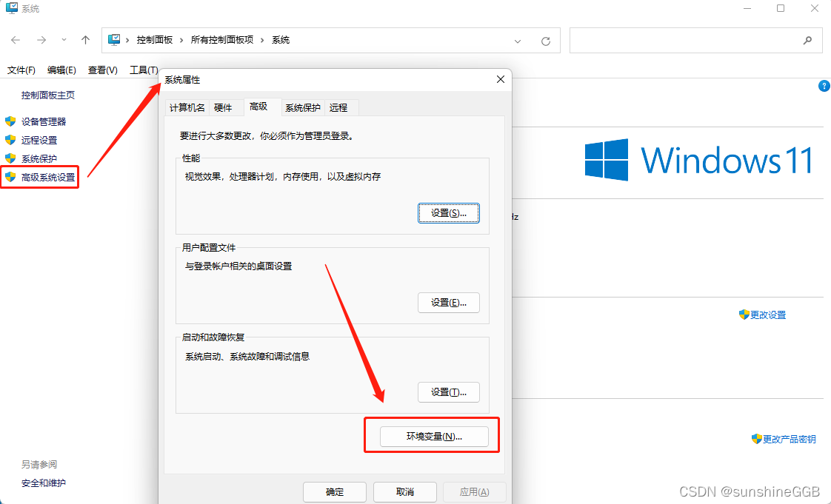Image resolution: width=831 pixels, height=504 pixels.
Task: Open recent locations chevron beside forward arrow
Action: pyautogui.click(x=64, y=40)
